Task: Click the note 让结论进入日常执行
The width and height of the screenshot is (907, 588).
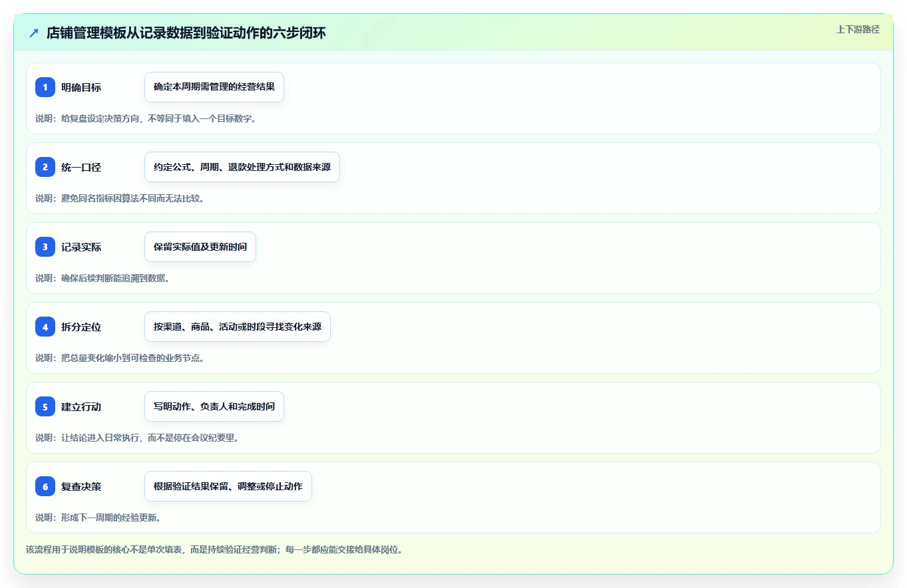Action: pos(100,438)
